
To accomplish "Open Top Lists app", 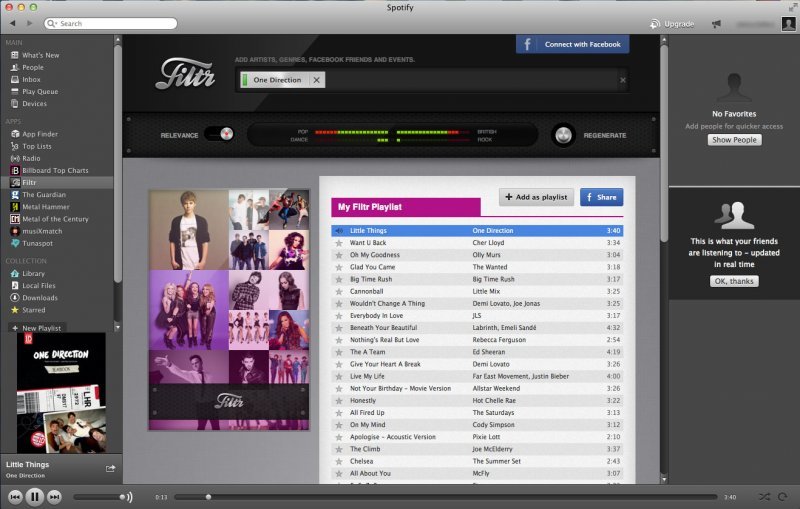I will coord(37,146).
